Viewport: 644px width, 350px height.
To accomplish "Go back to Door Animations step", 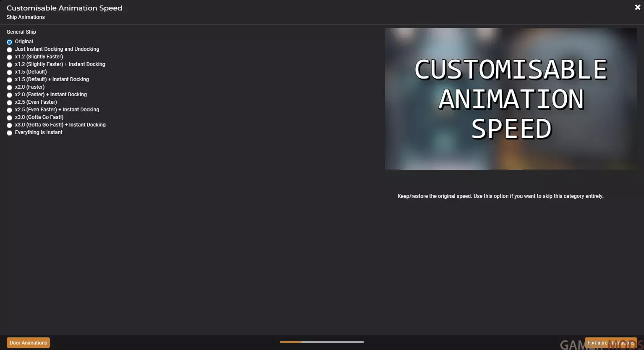I will [28, 343].
